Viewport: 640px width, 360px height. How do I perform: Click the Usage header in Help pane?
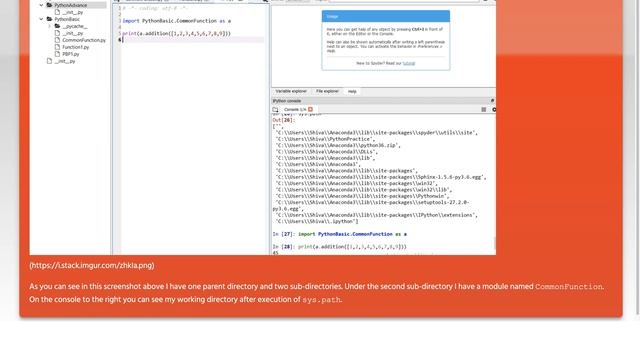point(386,16)
